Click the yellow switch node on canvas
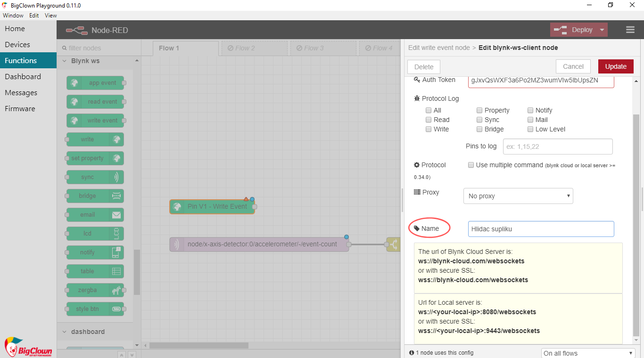 tap(393, 244)
